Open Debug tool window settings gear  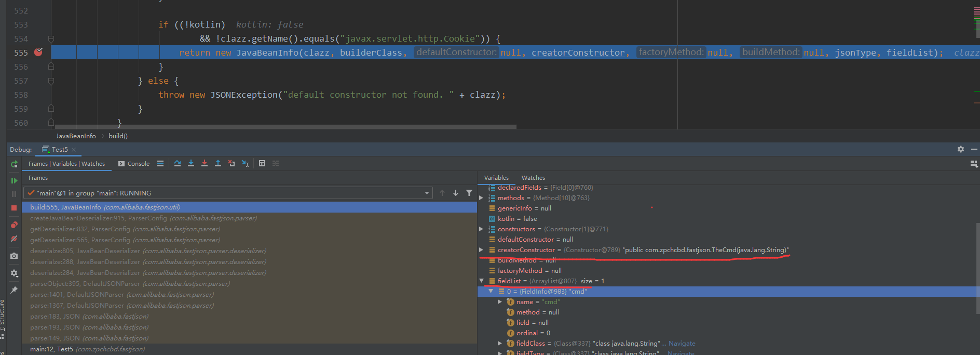[x=961, y=149]
